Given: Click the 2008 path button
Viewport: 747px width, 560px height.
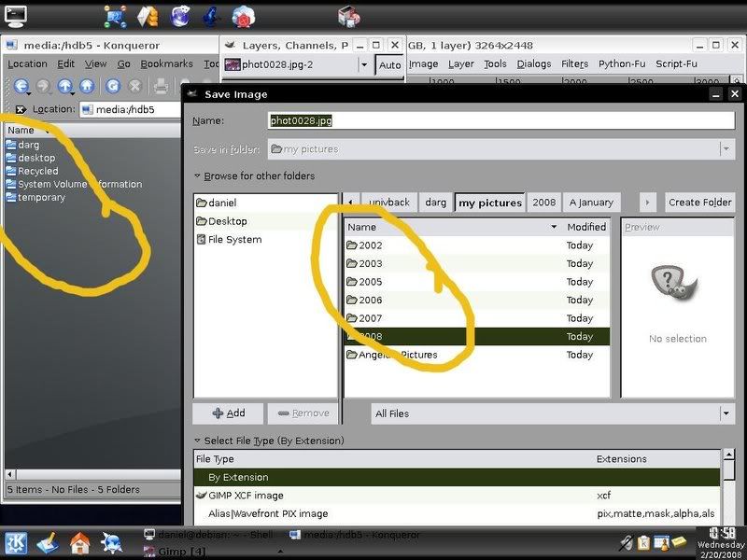Looking at the screenshot, I should pyautogui.click(x=544, y=203).
